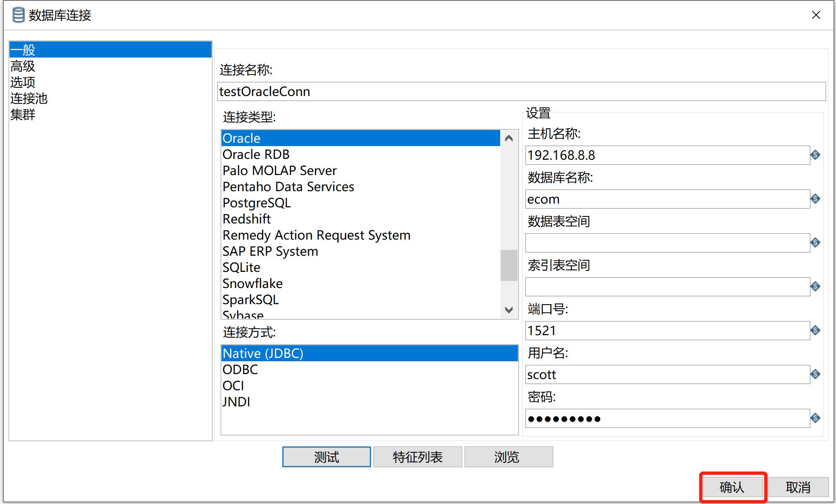Select OCI access method

coord(369,386)
